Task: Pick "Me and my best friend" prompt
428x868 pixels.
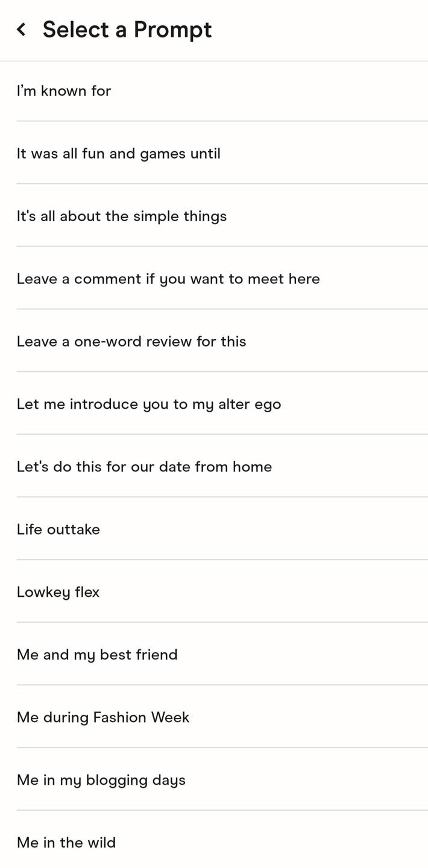Action: pos(214,655)
